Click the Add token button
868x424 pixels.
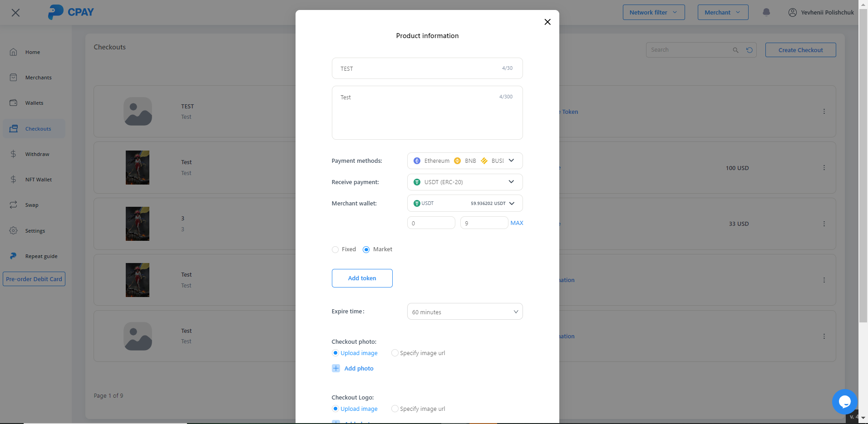pyautogui.click(x=362, y=278)
